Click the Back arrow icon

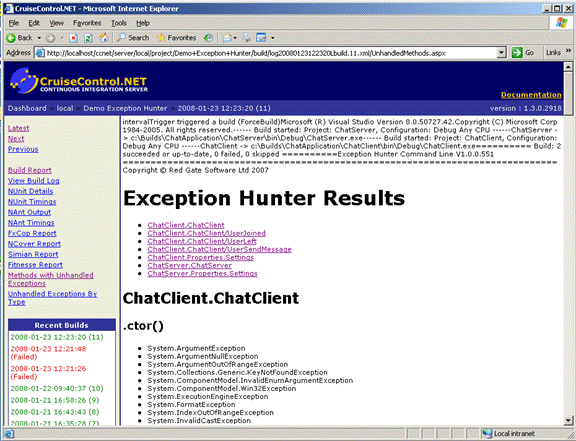click(x=11, y=38)
